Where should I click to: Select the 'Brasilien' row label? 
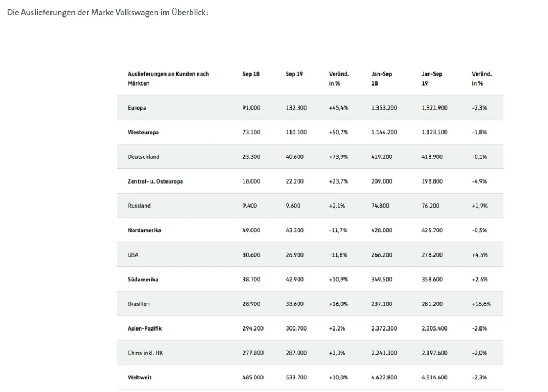tap(139, 304)
